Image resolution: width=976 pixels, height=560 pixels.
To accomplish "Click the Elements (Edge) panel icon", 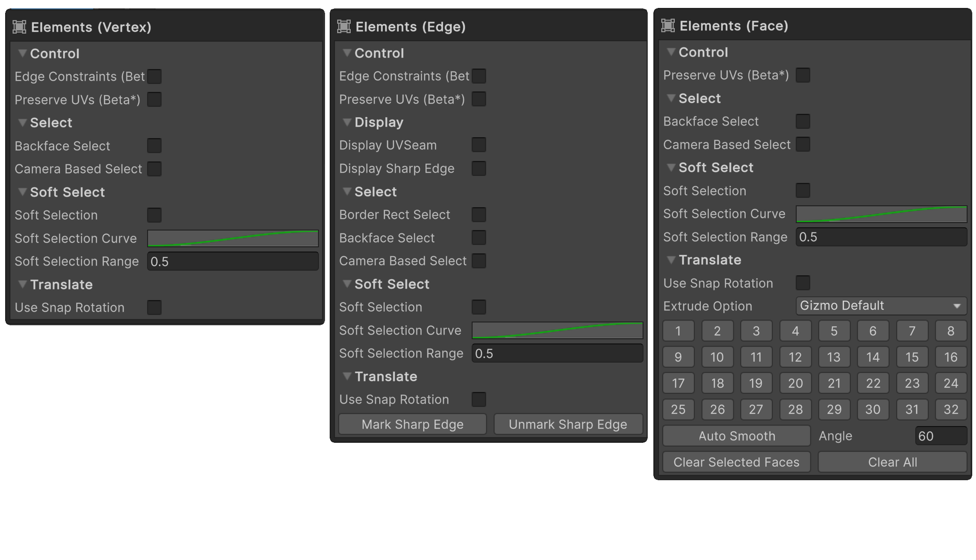I will tap(344, 27).
